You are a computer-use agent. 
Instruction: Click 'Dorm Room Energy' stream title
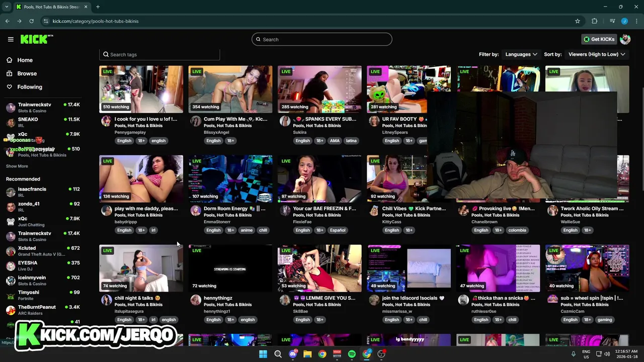(x=234, y=209)
